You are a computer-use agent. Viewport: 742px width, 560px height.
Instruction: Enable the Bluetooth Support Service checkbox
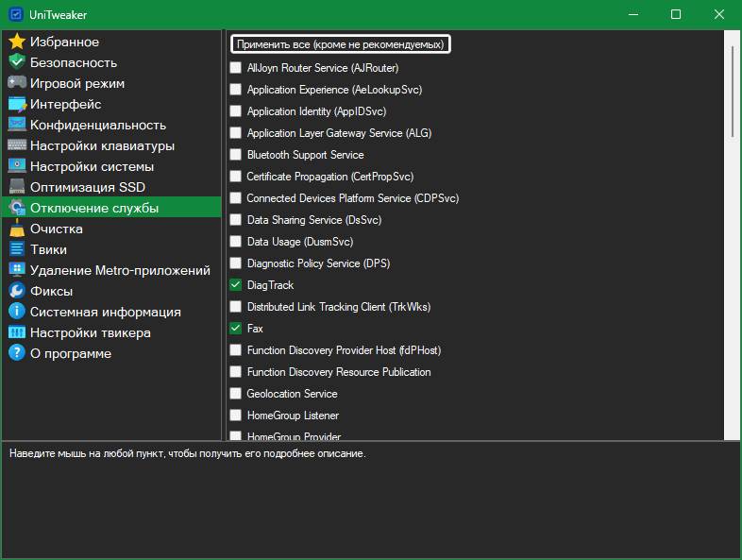pyautogui.click(x=236, y=155)
